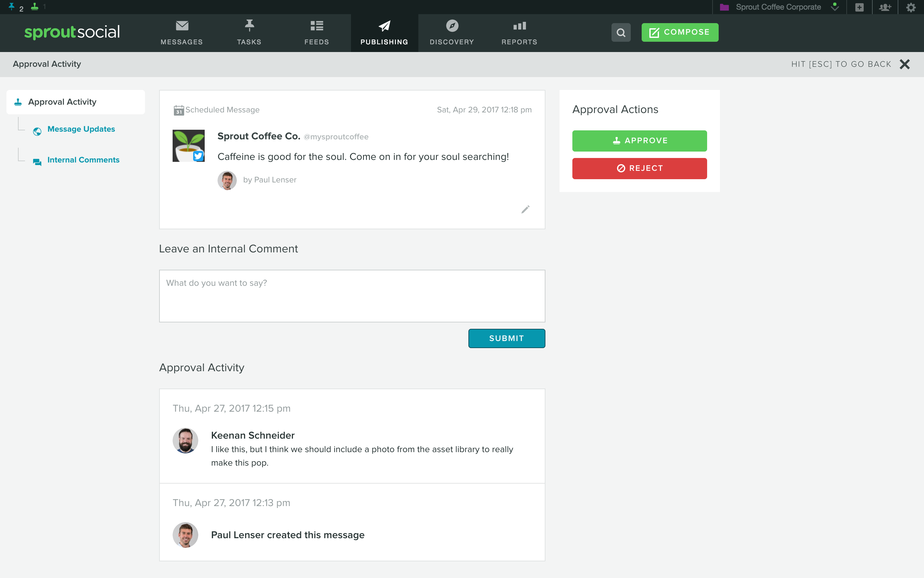Viewport: 924px width, 578px height.
Task: Click the purple folder icon in top bar
Action: [724, 7]
